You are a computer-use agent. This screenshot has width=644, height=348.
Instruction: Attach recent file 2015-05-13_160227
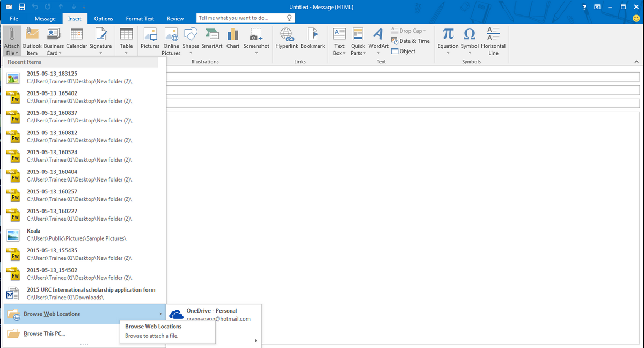(85, 215)
